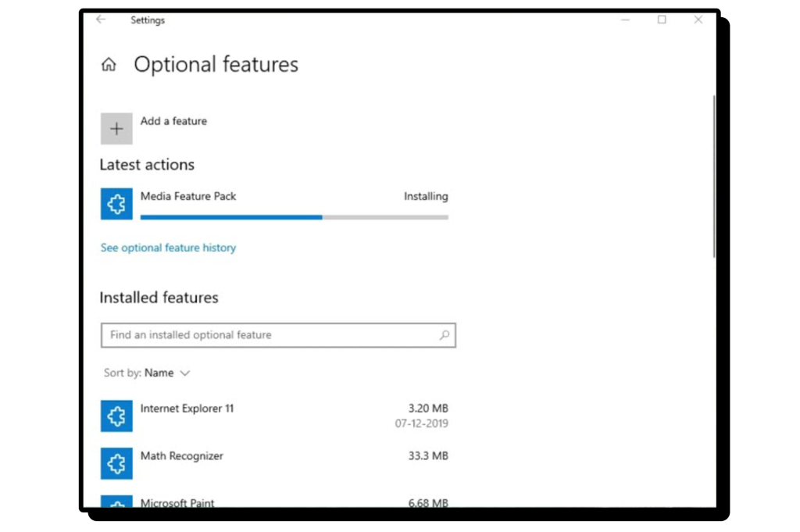Image resolution: width=800 pixels, height=532 pixels.
Task: Go to Settings home via house icon
Action: [109, 65]
